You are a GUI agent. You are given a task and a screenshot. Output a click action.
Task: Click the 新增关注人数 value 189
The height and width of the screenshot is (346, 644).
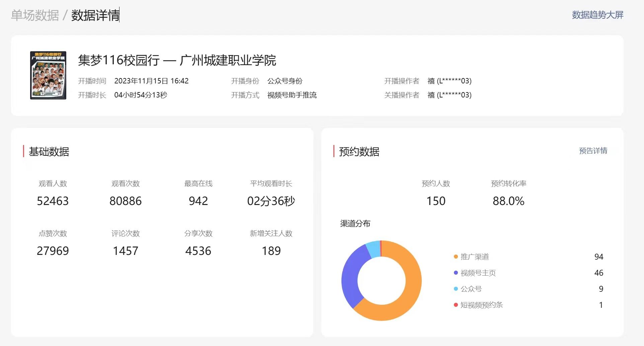click(x=271, y=251)
